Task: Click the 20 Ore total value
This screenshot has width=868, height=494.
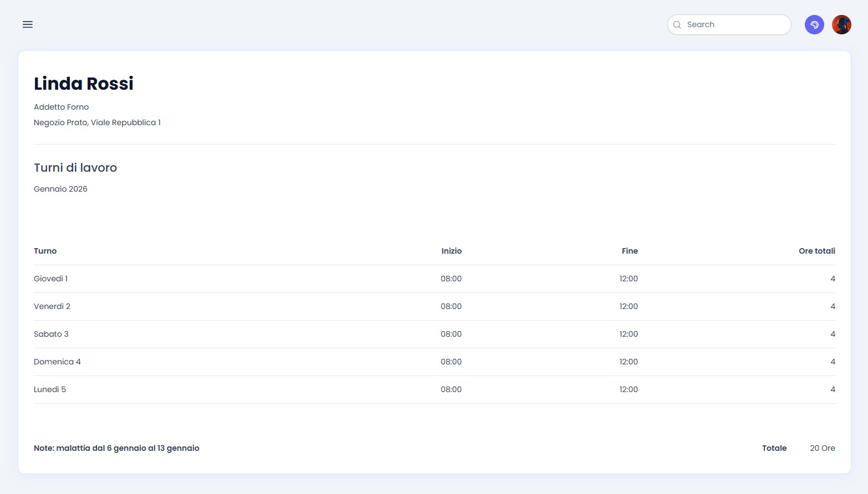Action: [x=822, y=448]
